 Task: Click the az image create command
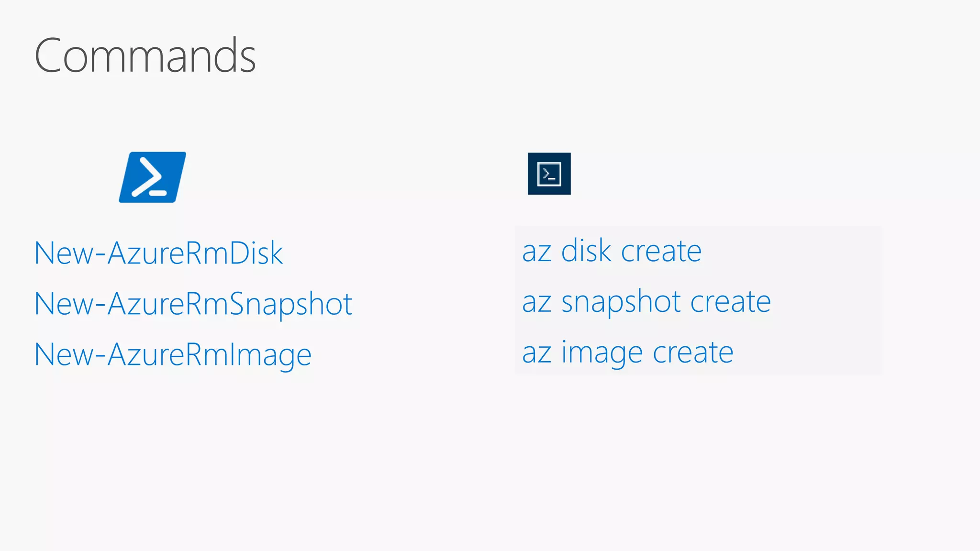pos(627,353)
